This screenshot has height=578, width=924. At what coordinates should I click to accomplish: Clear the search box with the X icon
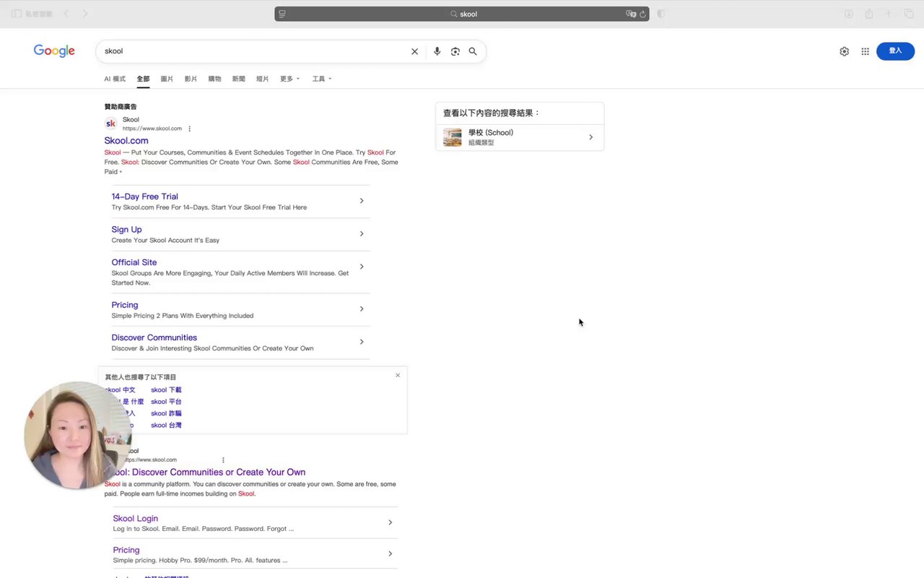point(414,51)
